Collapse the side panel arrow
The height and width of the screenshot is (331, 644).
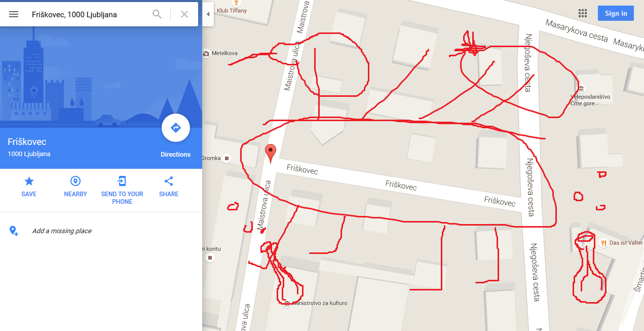pos(208,14)
